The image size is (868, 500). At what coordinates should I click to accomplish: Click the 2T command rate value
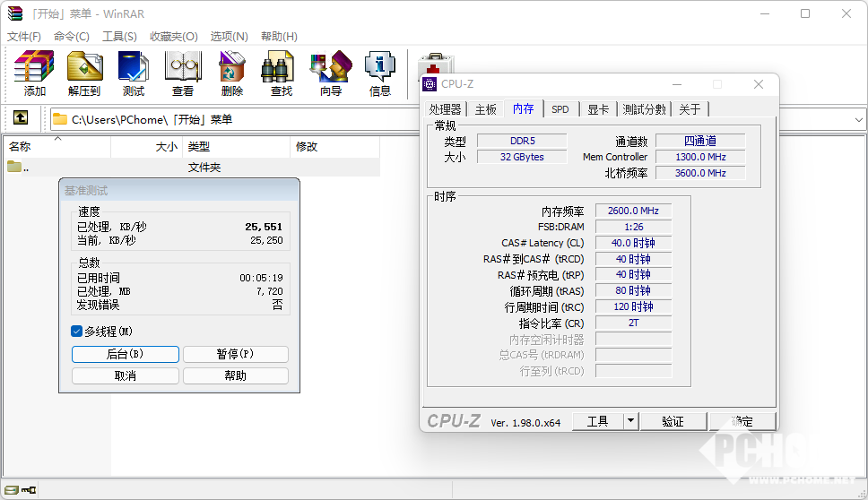tap(633, 323)
